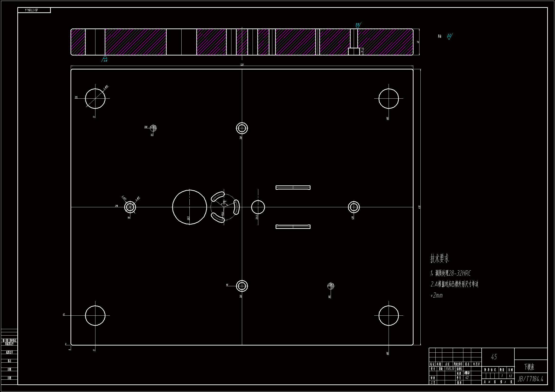Click the large circle left of the slots

(x=189, y=207)
